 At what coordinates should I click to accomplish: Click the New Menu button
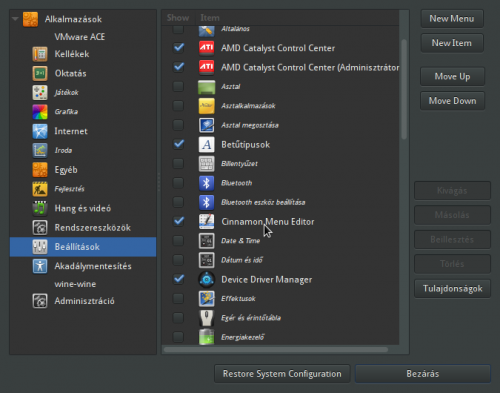click(x=452, y=19)
